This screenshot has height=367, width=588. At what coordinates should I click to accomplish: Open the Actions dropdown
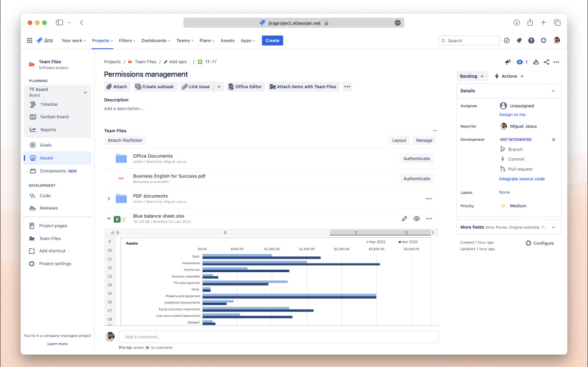point(509,76)
